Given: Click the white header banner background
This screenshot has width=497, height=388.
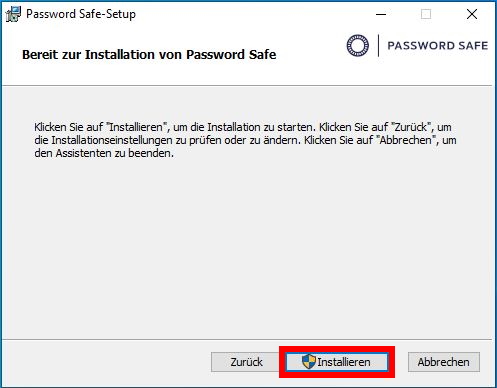Looking at the screenshot, I should tap(167, 75).
